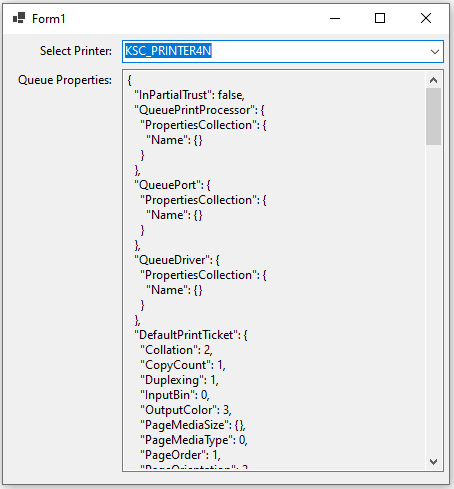Viewport: 454px width, 489px height.
Task: Click the "OutputColor": 3 line
Action: tap(186, 410)
